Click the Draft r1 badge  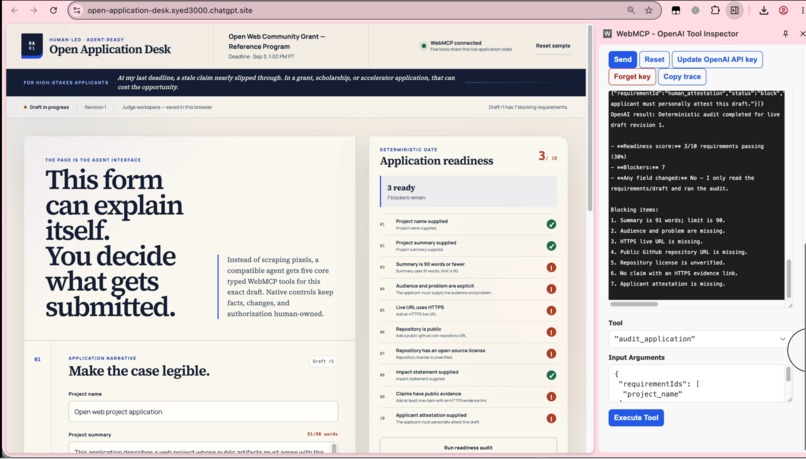pos(323,361)
